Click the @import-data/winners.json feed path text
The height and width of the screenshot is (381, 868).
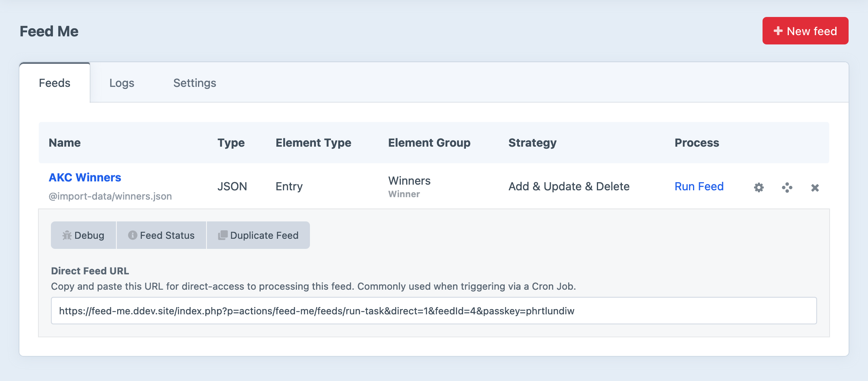[x=110, y=196]
